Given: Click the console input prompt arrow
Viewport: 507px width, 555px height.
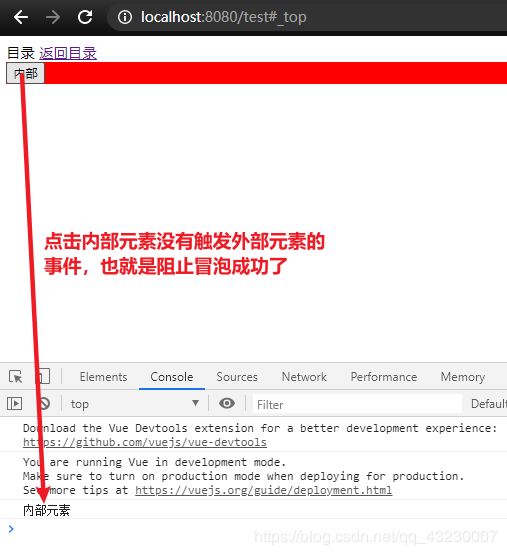Looking at the screenshot, I should point(11,528).
